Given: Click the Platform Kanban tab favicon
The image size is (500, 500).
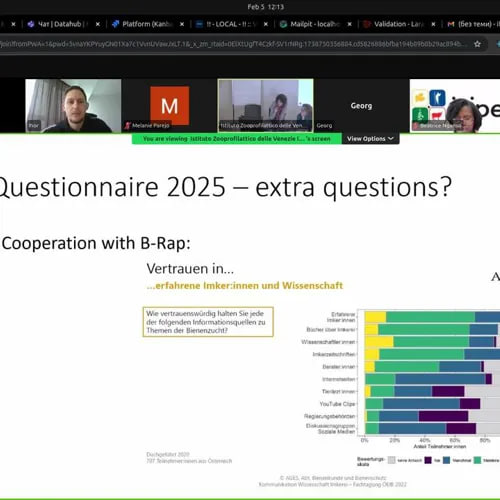Looking at the screenshot, I should point(115,24).
